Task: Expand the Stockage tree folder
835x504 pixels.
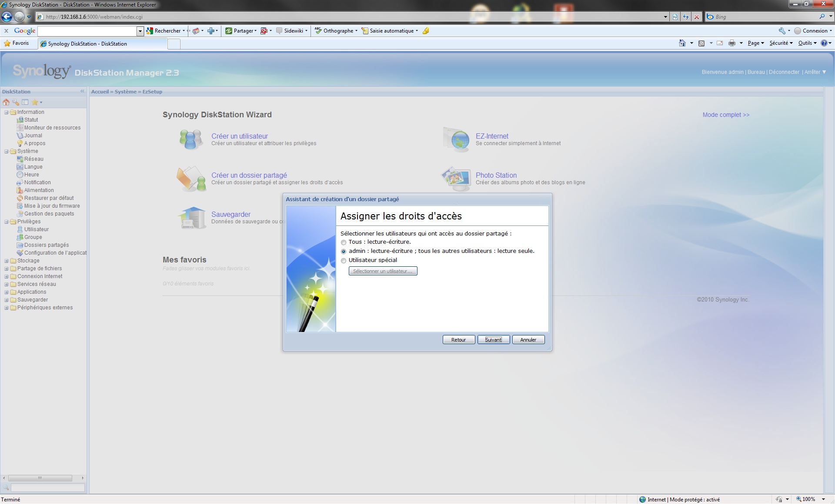Action: point(6,261)
